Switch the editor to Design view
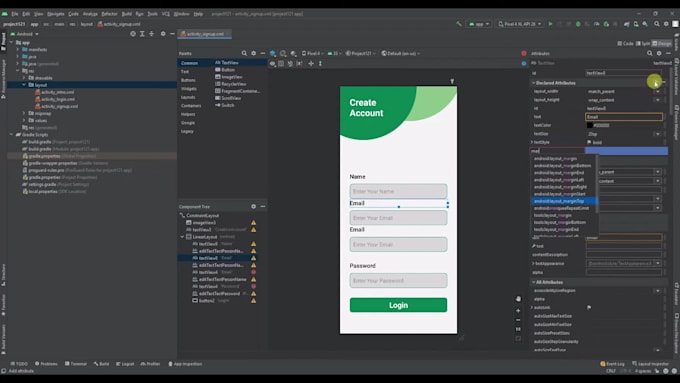Image resolution: width=680 pixels, height=383 pixels. click(662, 43)
